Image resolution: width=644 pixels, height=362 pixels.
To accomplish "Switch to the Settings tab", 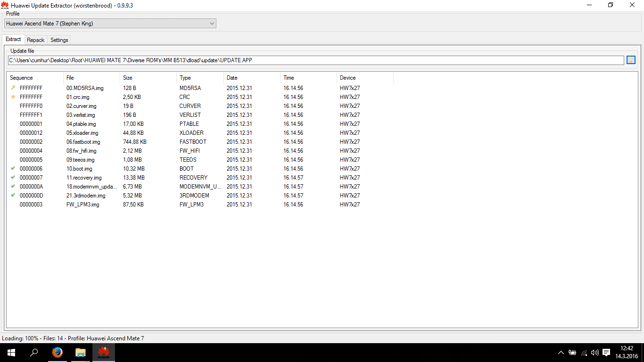I will pyautogui.click(x=59, y=40).
